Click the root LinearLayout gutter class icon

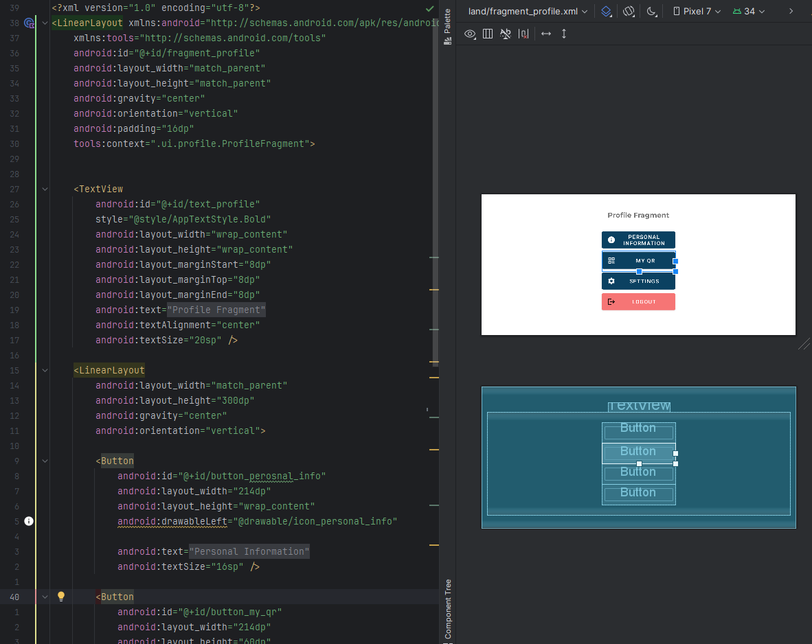click(30, 23)
